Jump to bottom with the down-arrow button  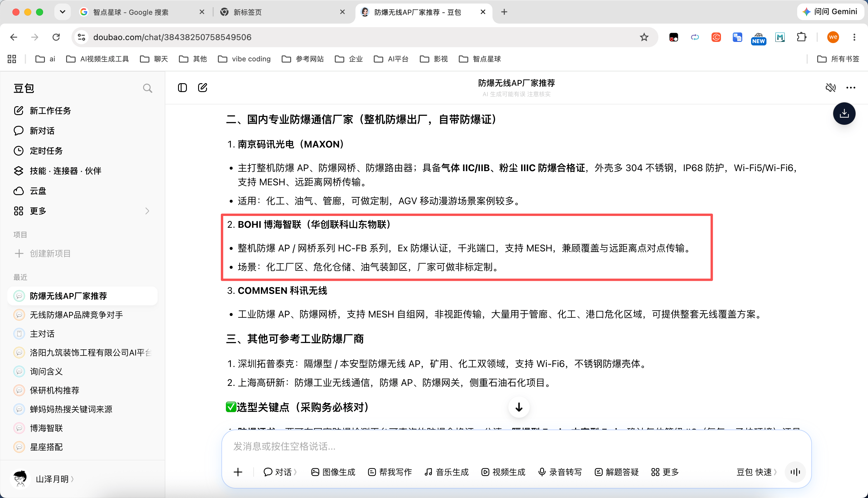519,407
